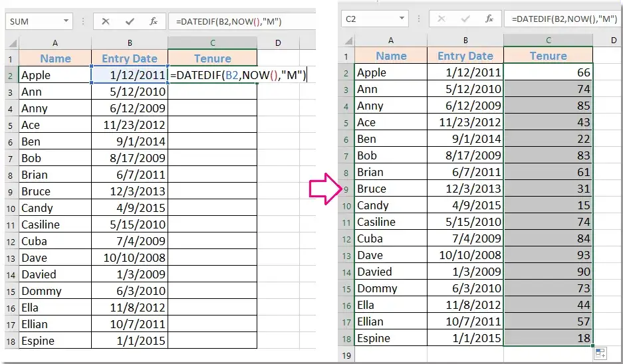Image resolution: width=623 pixels, height=364 pixels.
Task: Click the Enter checkmark icon in formula bar
Action: (x=129, y=21)
